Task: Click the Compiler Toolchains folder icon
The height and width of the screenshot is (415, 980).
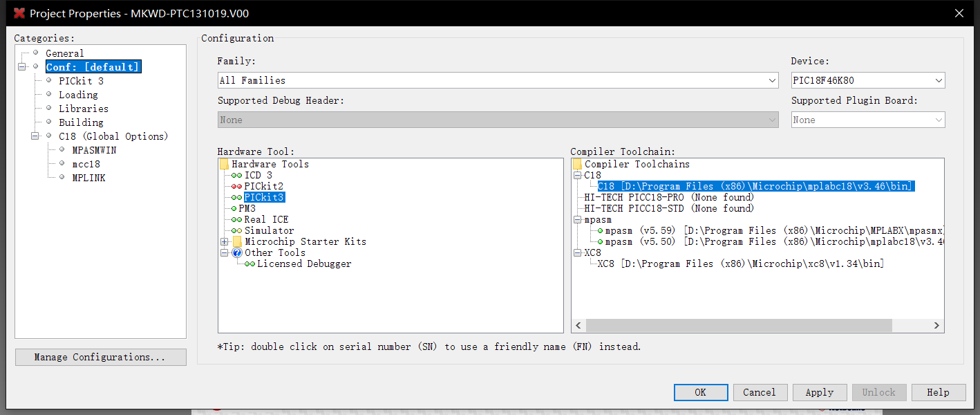Action: tap(577, 164)
